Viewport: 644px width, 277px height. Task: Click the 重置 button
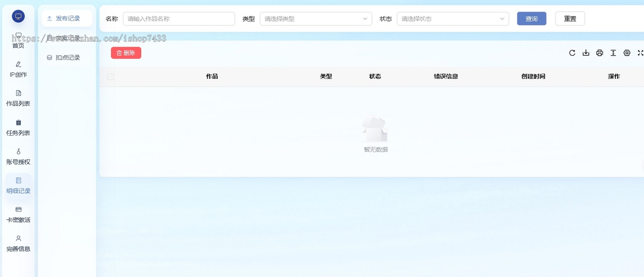(x=570, y=19)
